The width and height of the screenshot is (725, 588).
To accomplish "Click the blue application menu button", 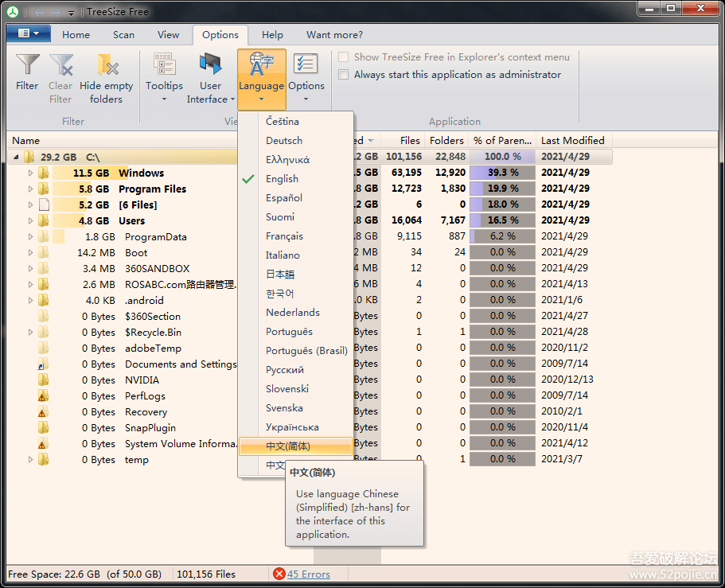I will pos(29,34).
